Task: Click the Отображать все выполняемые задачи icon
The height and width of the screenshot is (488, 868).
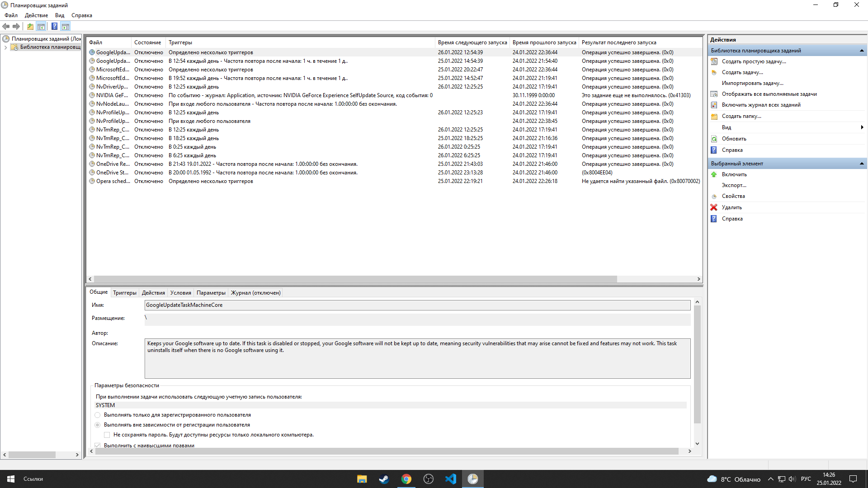Action: (x=714, y=94)
